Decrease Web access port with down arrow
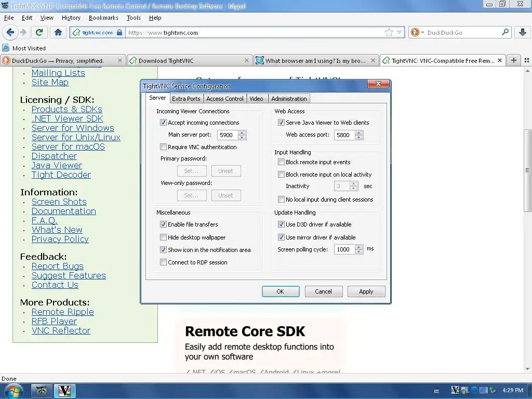Image resolution: width=532 pixels, height=399 pixels. tap(358, 137)
